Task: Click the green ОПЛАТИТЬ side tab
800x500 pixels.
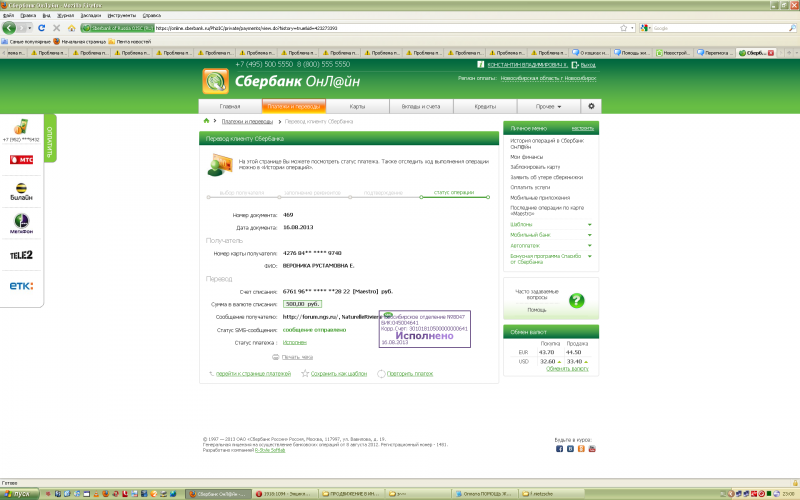Action: tap(49, 138)
